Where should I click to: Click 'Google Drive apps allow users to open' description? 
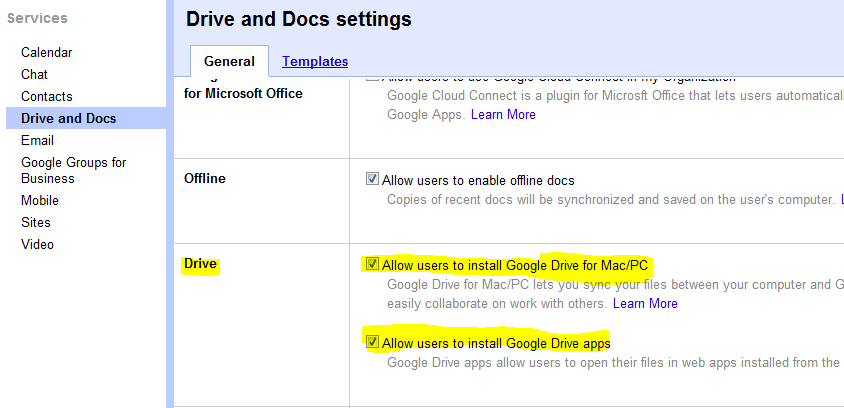[x=613, y=362]
